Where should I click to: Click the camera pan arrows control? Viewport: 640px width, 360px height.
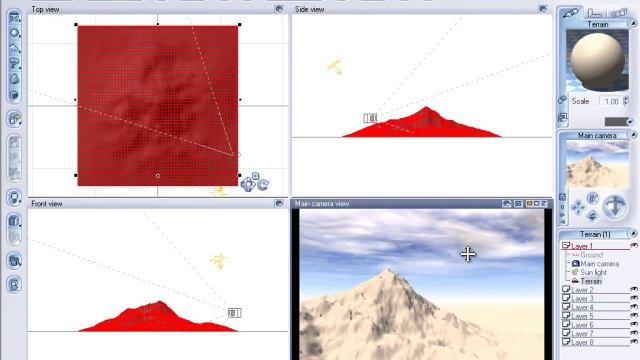coord(578,207)
